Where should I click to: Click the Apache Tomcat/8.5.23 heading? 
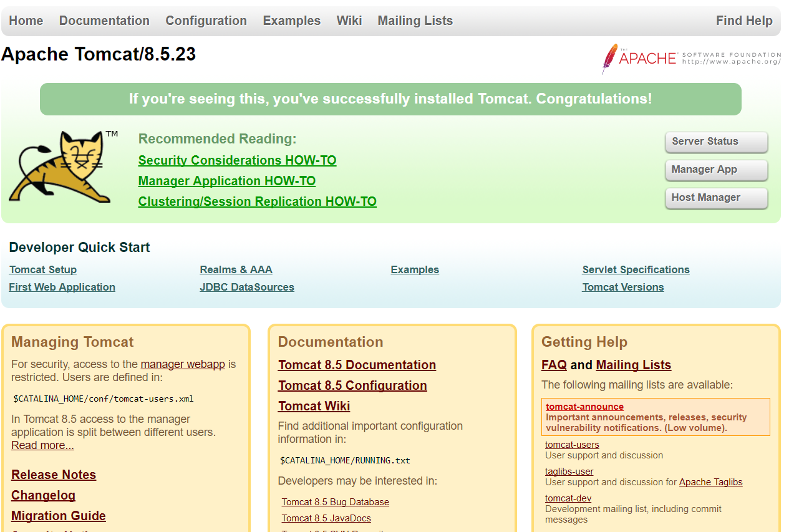pyautogui.click(x=99, y=54)
